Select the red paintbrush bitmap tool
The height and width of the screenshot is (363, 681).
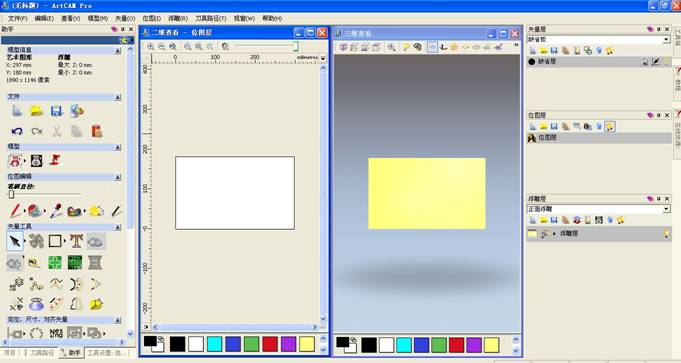16,211
